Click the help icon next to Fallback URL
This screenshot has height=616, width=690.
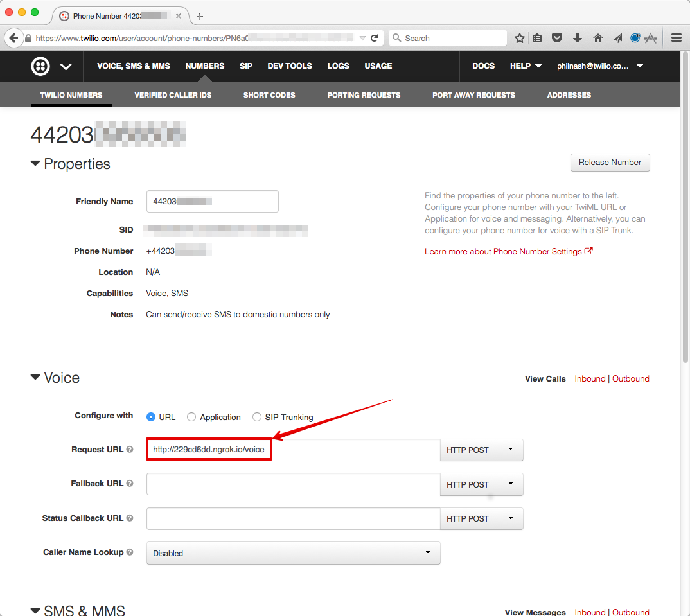[130, 483]
